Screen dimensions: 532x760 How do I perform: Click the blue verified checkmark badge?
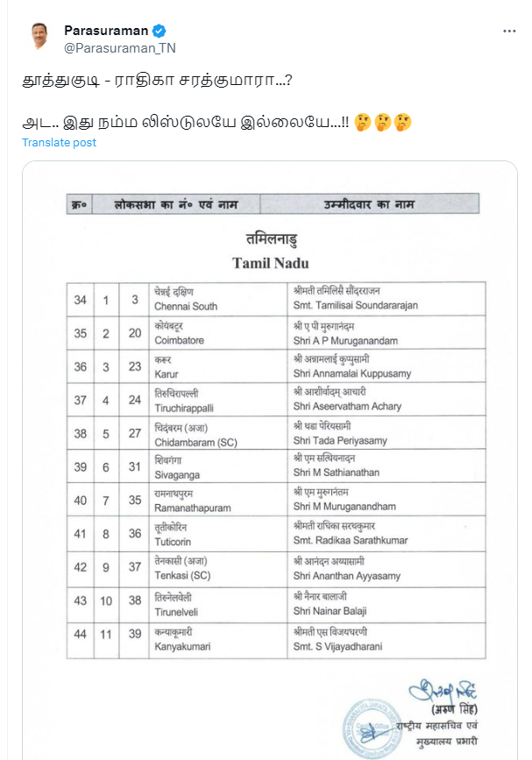[x=158, y=28]
